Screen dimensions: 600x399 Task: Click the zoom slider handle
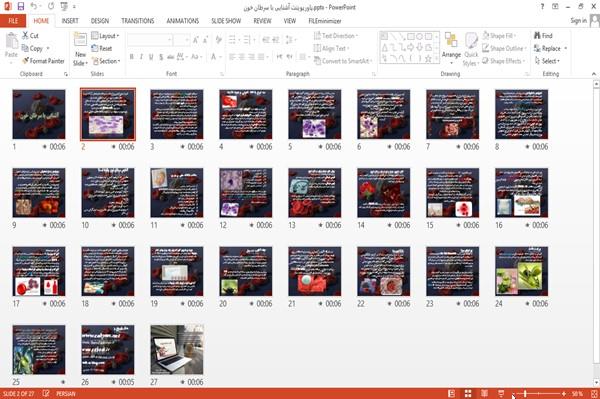(x=525, y=394)
